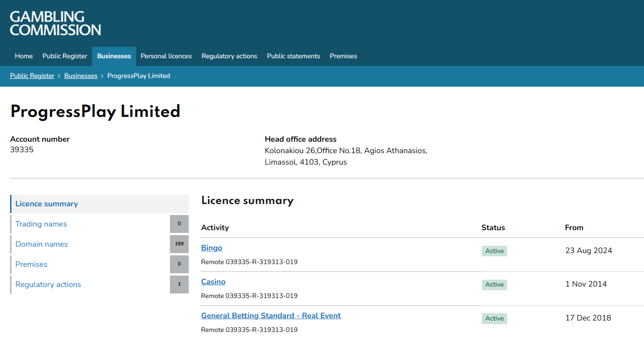
Task: Click the head office address text
Action: point(346,156)
